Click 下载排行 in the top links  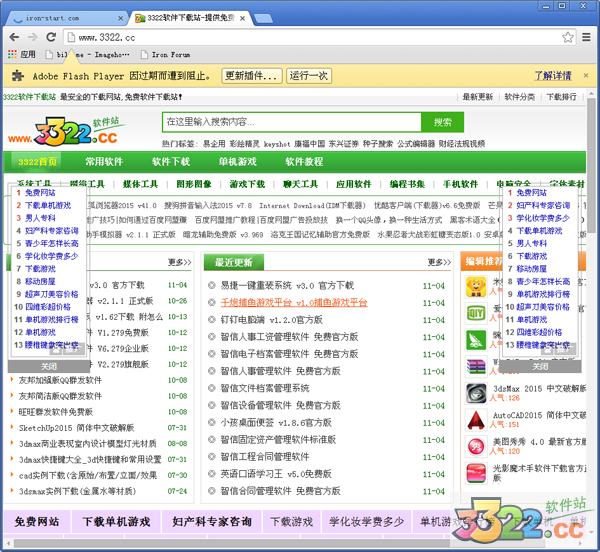tap(561, 97)
